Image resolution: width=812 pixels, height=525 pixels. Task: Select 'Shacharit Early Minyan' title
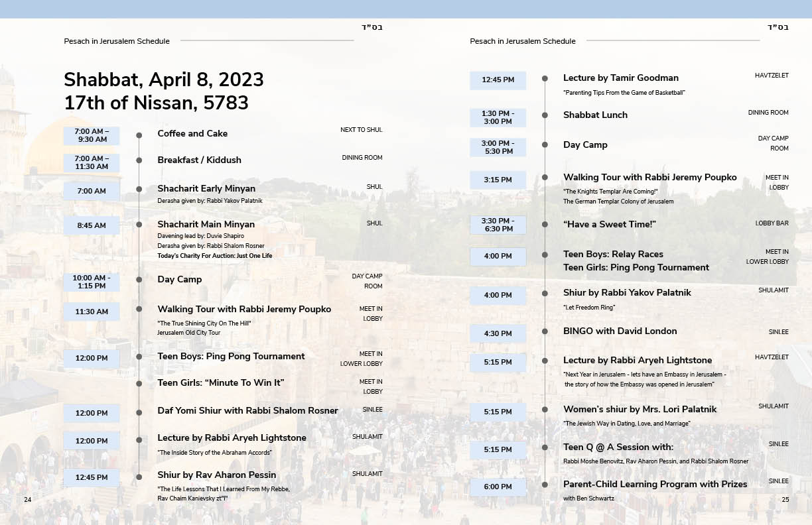point(206,189)
